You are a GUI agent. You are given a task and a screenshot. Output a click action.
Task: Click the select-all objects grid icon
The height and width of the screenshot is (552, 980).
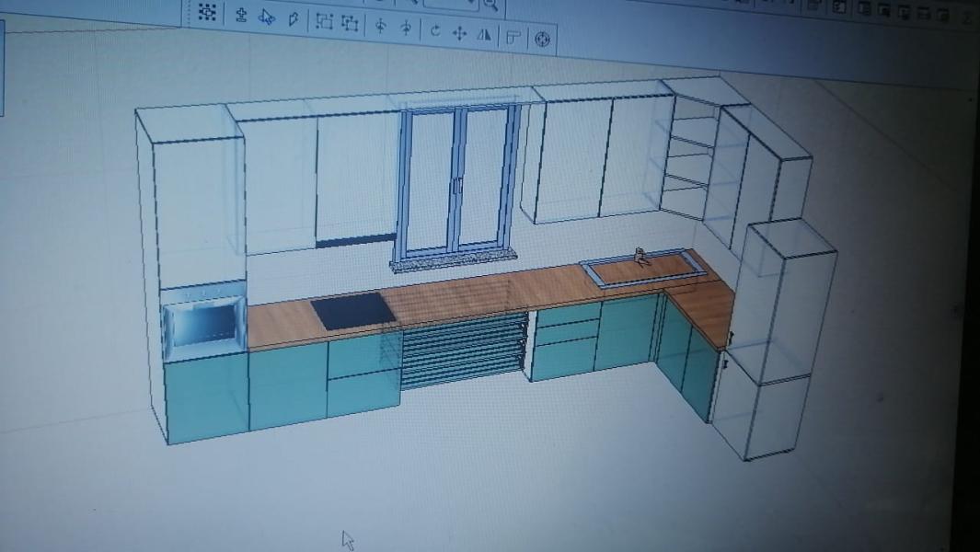(x=207, y=12)
